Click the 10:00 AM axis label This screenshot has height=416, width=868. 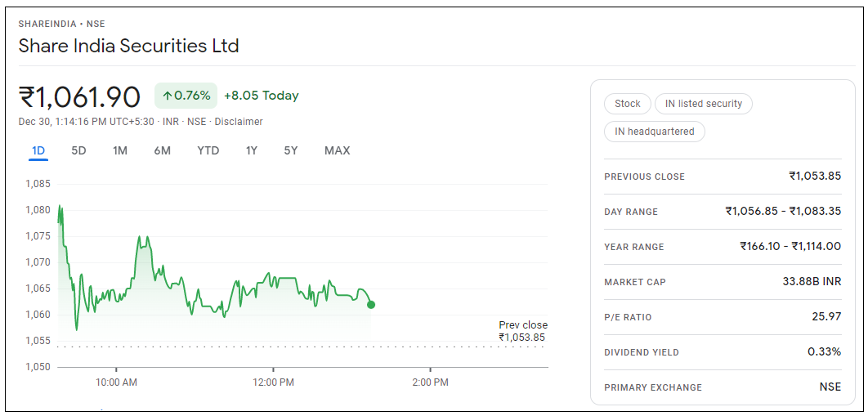coord(116,382)
